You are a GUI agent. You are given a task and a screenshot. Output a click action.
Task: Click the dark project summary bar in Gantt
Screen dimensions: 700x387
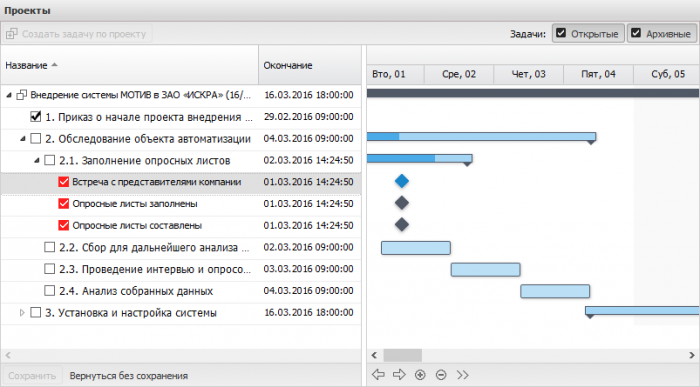[533, 93]
